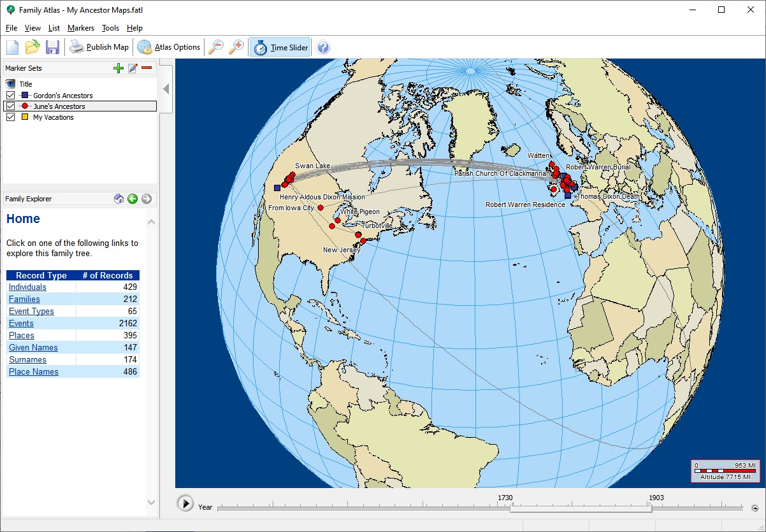
Task: Click the New file icon
Action: tap(12, 47)
